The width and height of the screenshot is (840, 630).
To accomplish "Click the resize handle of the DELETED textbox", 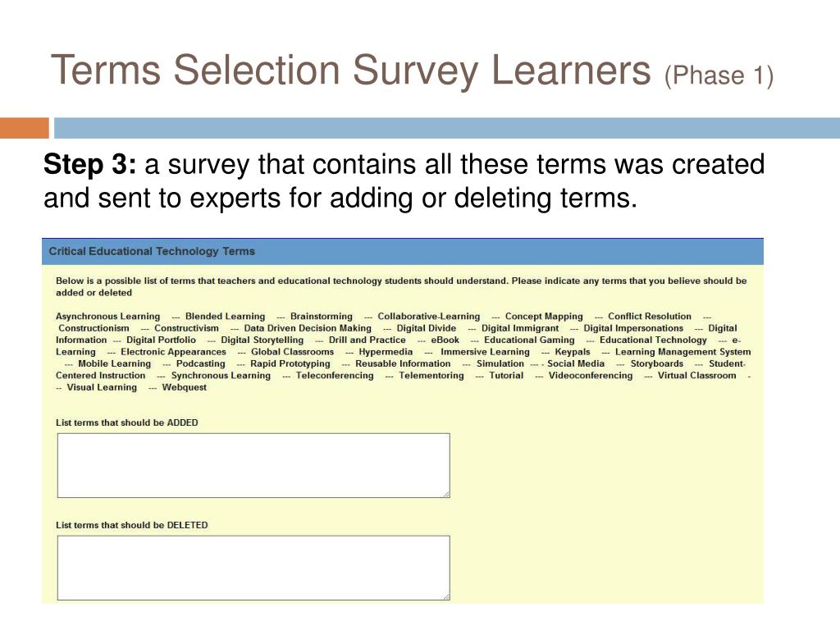I will tap(446, 596).
